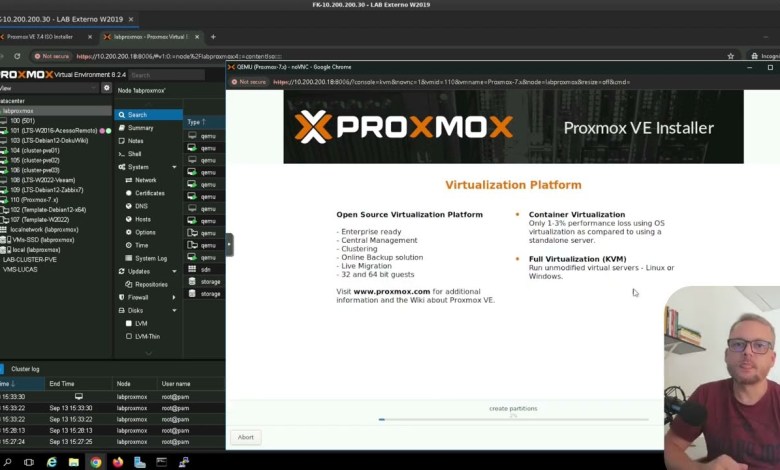
Task: Click the LVM square icon
Action: coord(128,323)
